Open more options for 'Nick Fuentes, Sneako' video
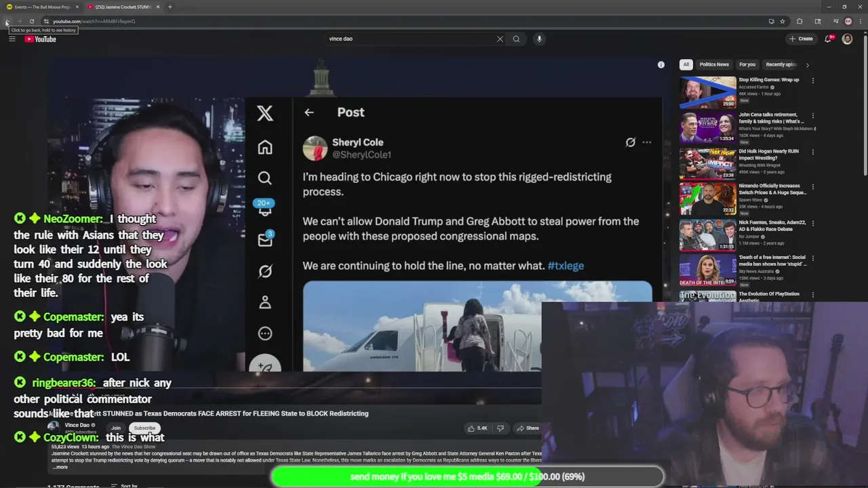 (812, 223)
